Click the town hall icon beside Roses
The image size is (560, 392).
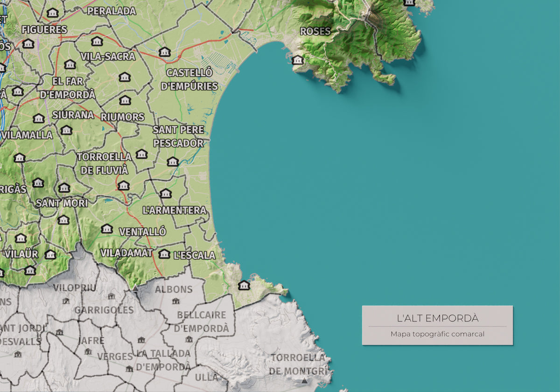pos(298,60)
